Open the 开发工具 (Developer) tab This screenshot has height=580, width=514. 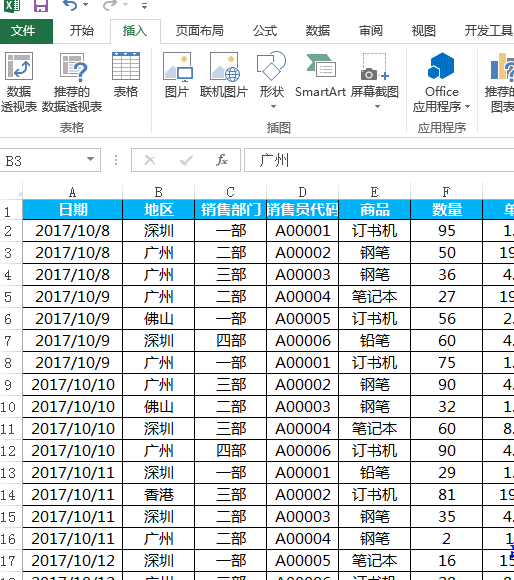coord(488,31)
